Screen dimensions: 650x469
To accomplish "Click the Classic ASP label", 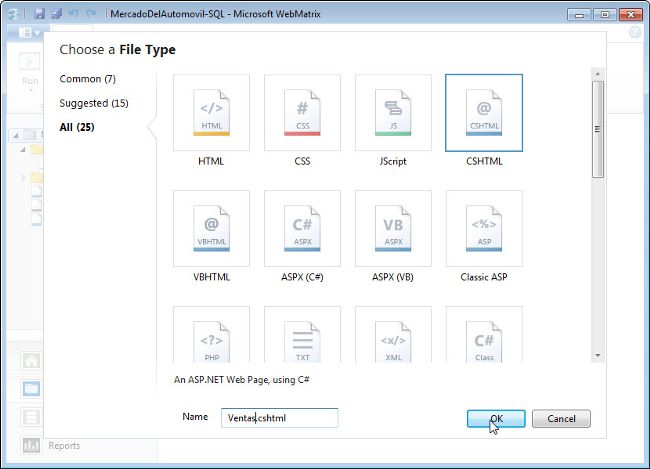I will click(x=484, y=277).
